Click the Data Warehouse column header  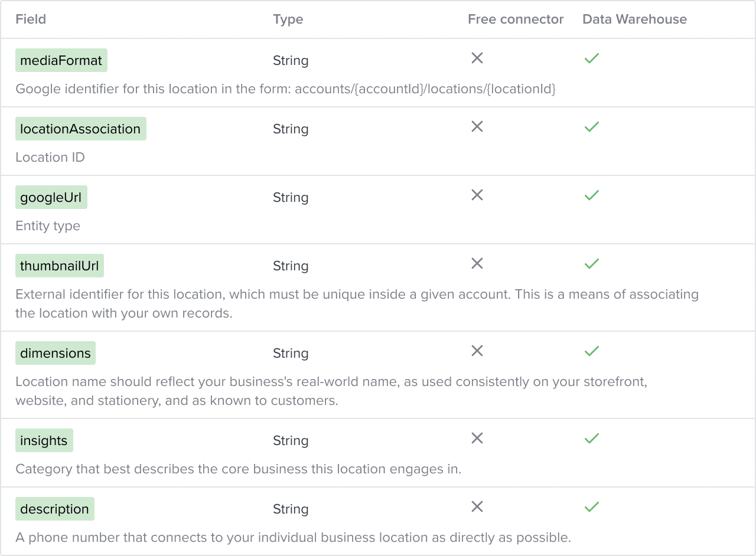pos(634,19)
